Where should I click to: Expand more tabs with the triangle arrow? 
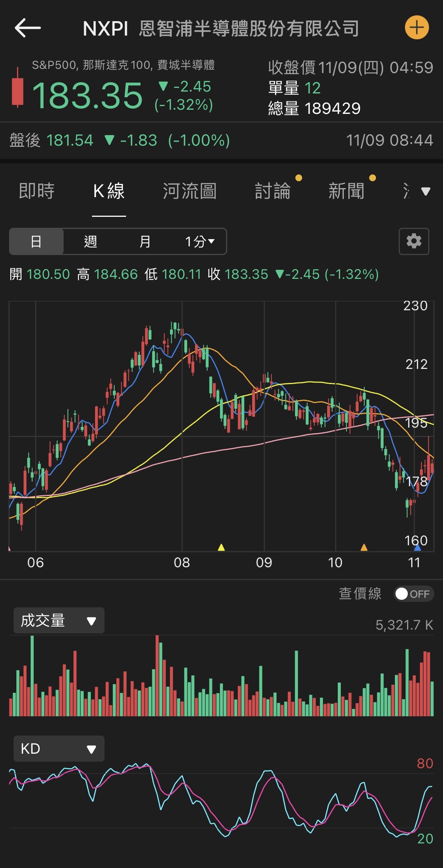[426, 191]
